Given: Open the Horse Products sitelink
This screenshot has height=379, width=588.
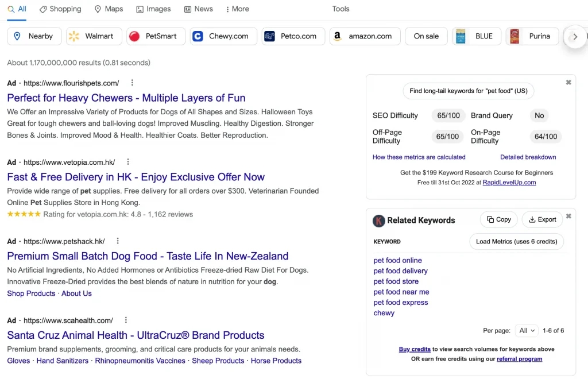Looking at the screenshot, I should 276,361.
